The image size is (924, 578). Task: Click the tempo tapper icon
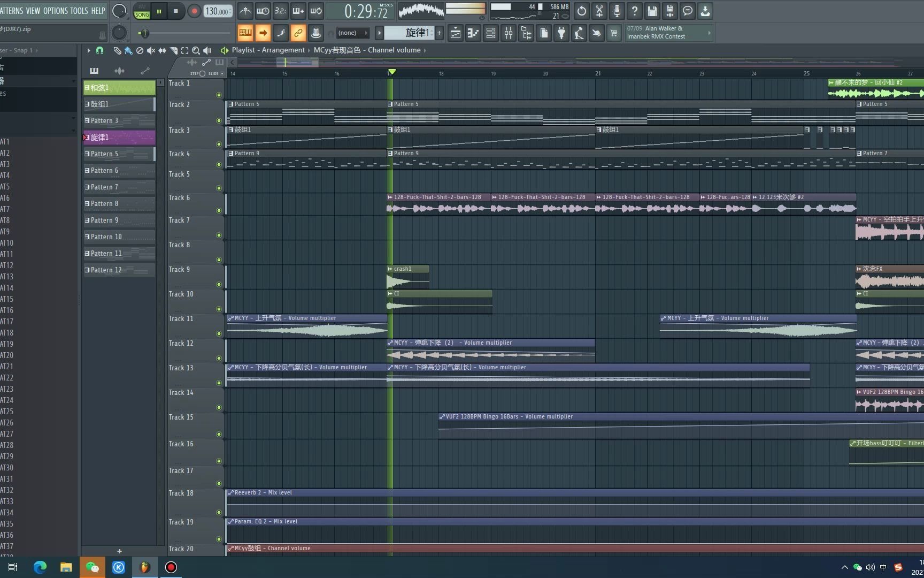coord(579,33)
